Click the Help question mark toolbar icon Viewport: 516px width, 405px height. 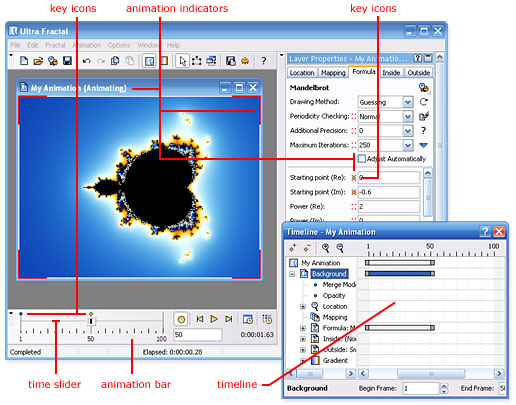[264, 61]
